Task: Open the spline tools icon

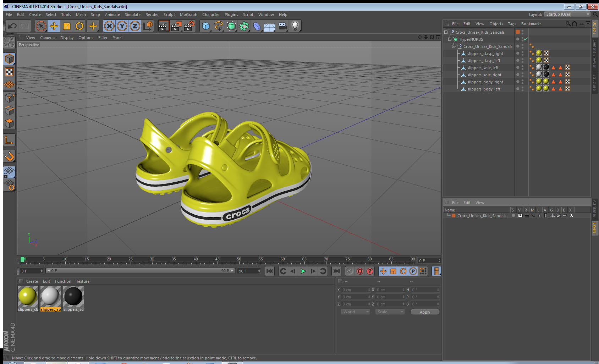Action: point(219,26)
